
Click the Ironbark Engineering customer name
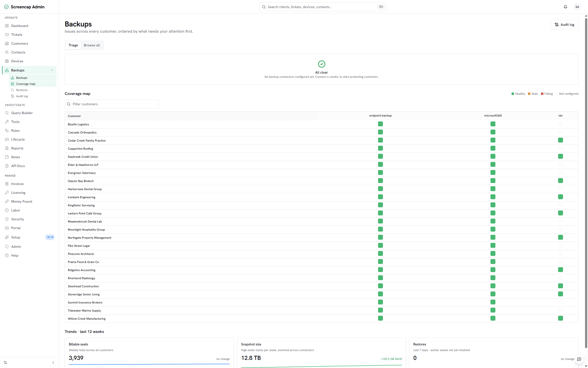coord(82,197)
